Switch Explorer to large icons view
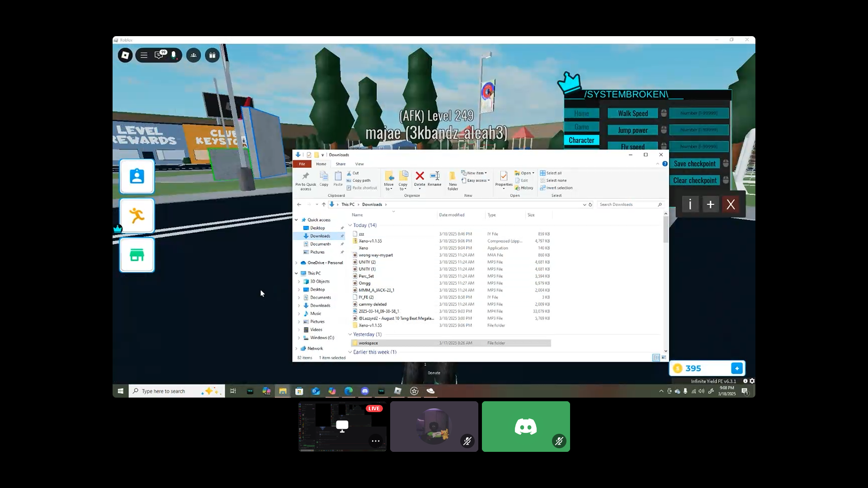 click(x=664, y=357)
